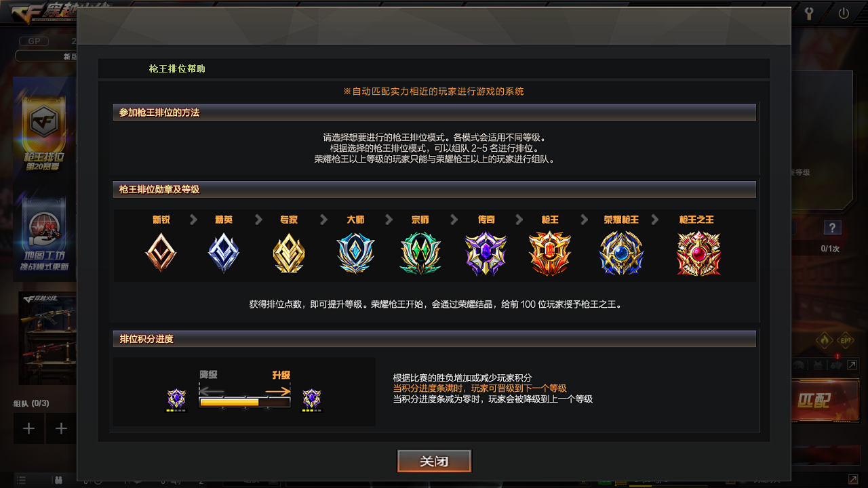
Task: Select the 荣耀枪王 blue-gold badge
Action: click(620, 253)
